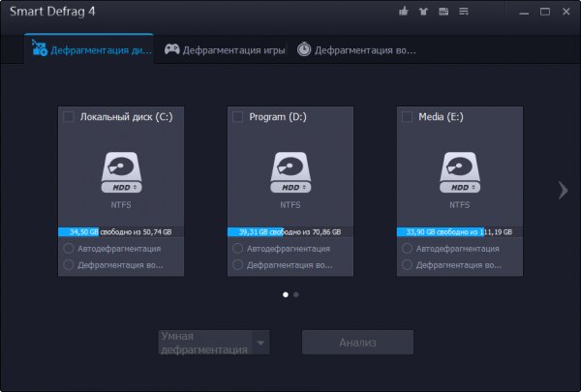Click NTFS label under disk C:
Screen dimensions: 581x392
coord(121,205)
